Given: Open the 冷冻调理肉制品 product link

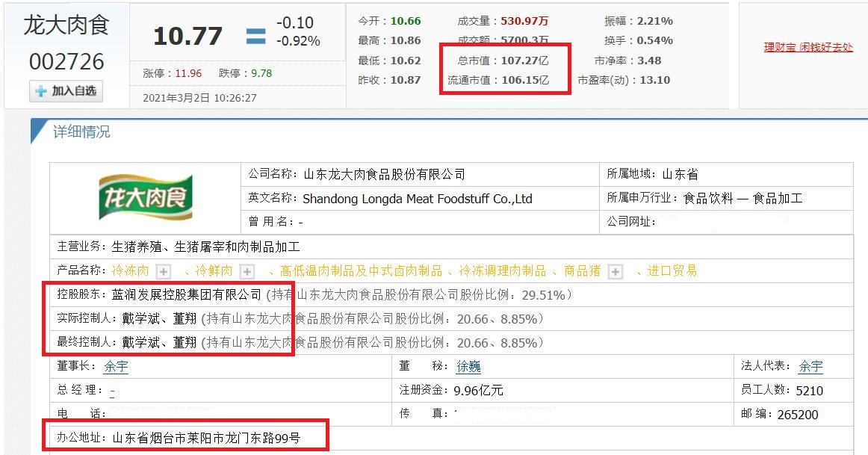Looking at the screenshot, I should pos(502,270).
